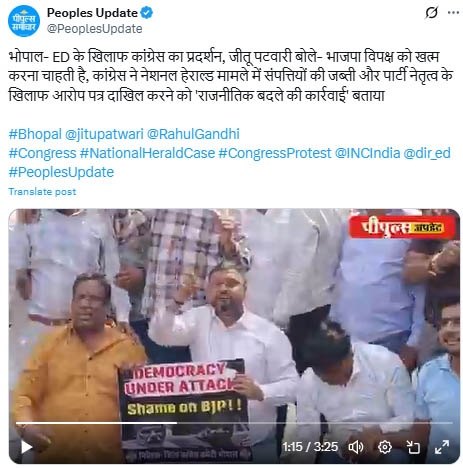
Task: Open @RahulGandhi profile mention
Action: click(193, 134)
